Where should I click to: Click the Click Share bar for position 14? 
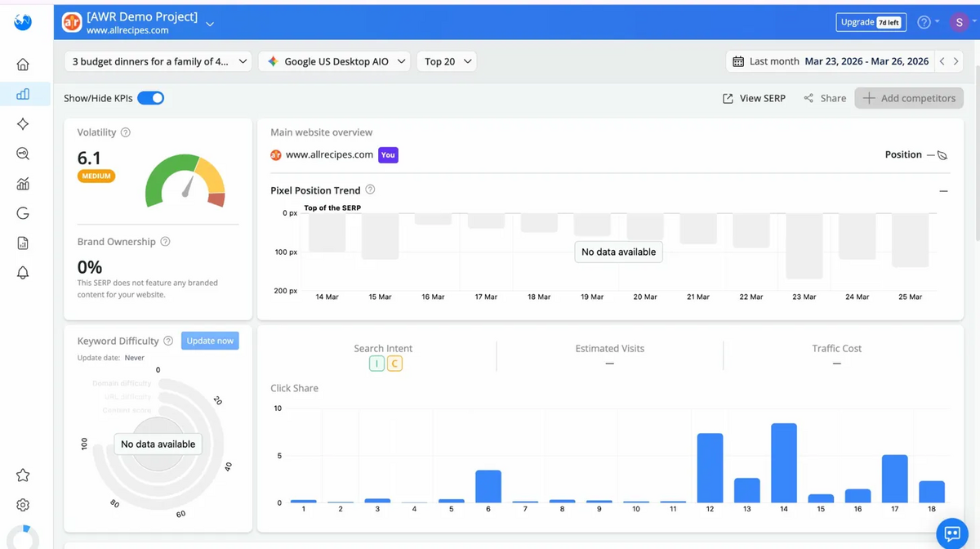(784, 462)
